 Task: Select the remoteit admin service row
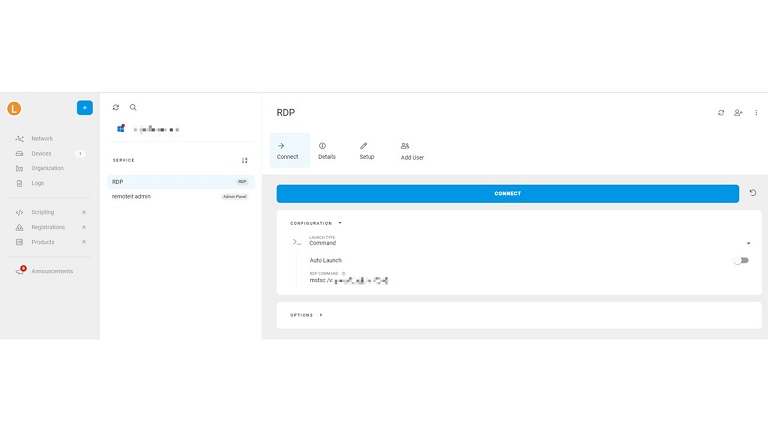[181, 196]
